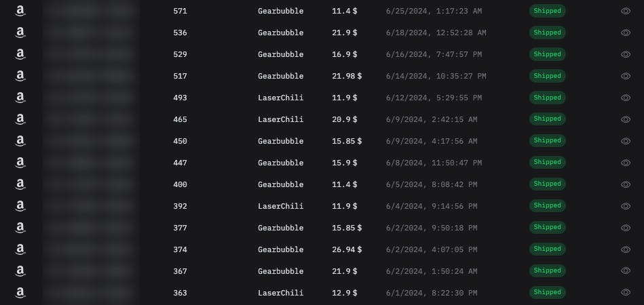Click the Shipped status on order 447
This screenshot has height=305, width=644.
coord(547,163)
